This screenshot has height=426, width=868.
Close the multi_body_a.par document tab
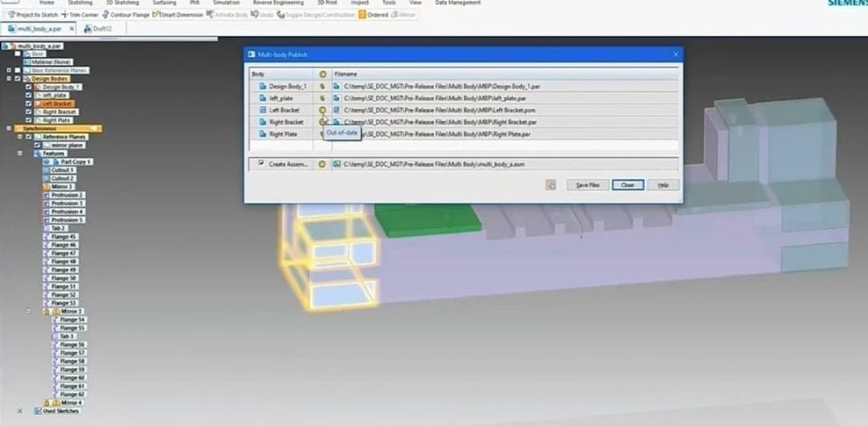72,29
